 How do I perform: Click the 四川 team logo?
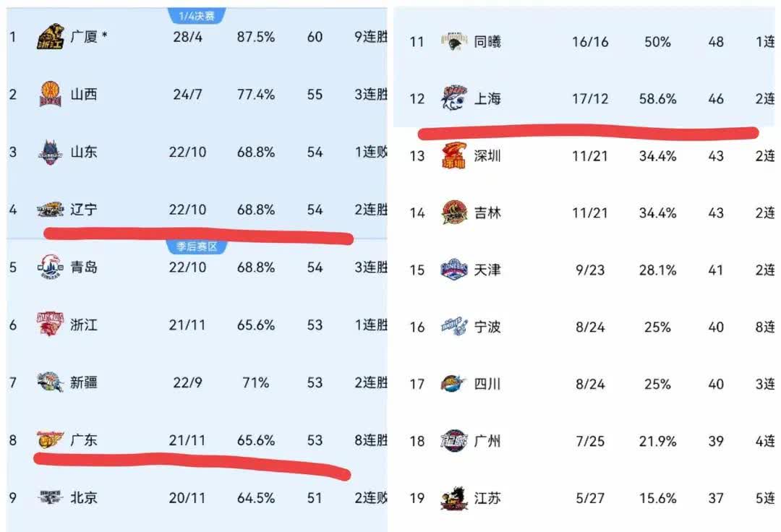(x=454, y=384)
